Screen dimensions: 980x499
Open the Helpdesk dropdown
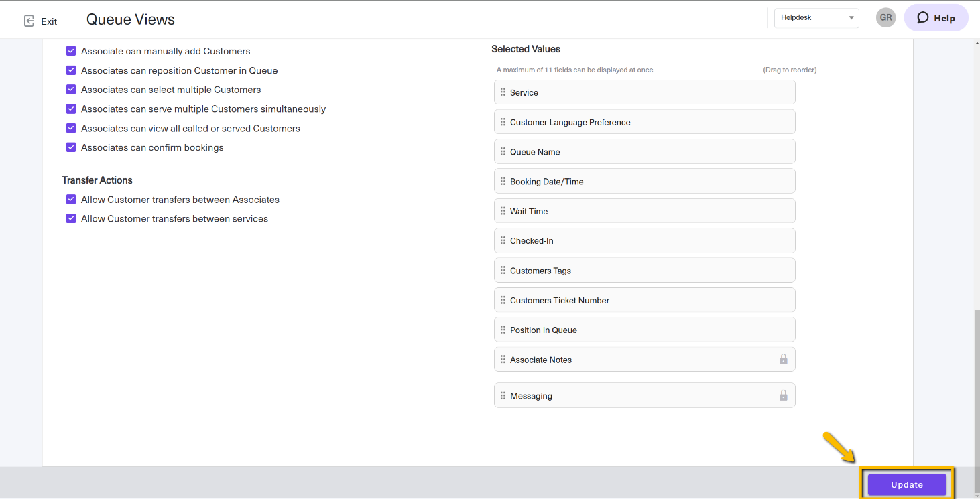pyautogui.click(x=816, y=18)
